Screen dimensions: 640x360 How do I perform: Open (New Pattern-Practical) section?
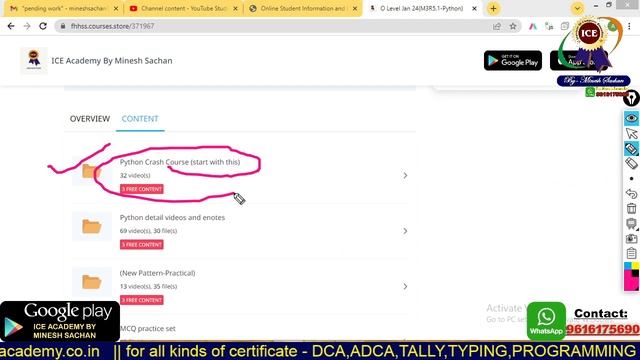(x=158, y=273)
